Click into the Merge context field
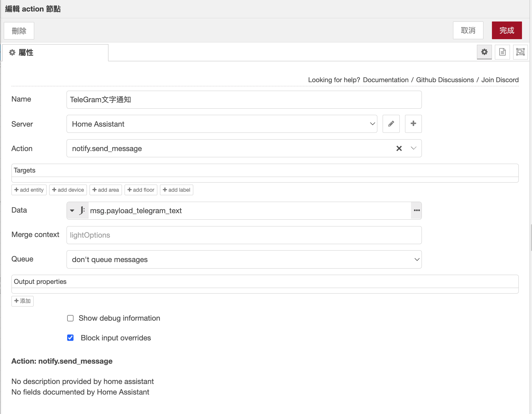This screenshot has width=532, height=414. click(244, 235)
